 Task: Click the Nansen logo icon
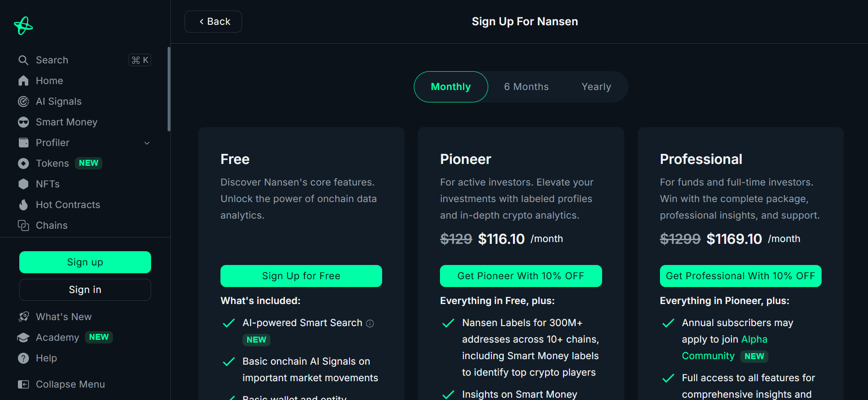click(x=23, y=26)
